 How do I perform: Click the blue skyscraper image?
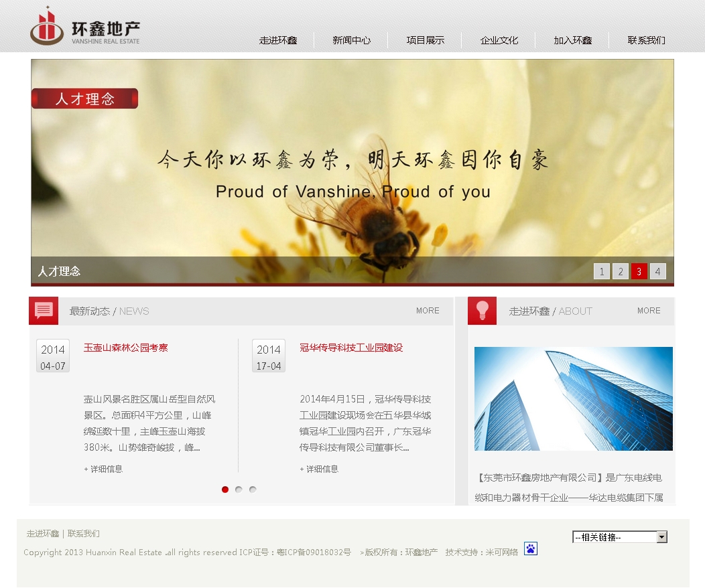[573, 398]
